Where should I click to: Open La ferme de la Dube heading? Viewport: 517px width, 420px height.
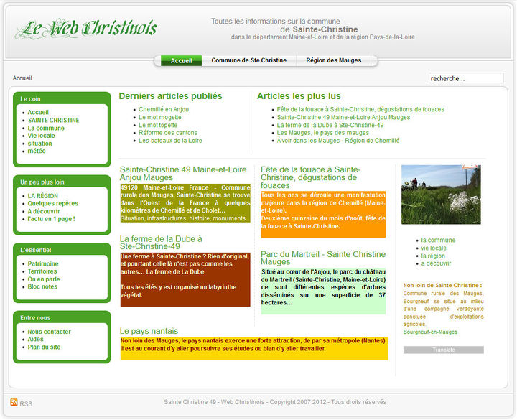click(161, 243)
